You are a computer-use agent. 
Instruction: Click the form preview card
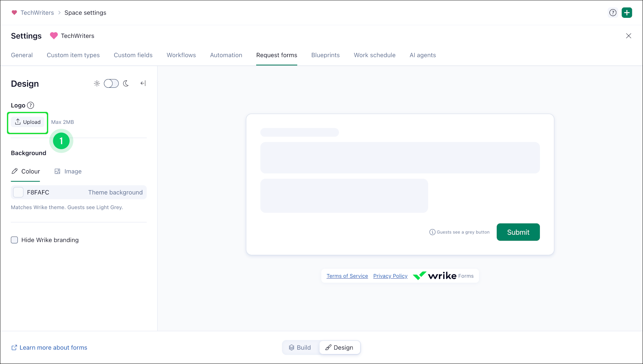(400, 184)
